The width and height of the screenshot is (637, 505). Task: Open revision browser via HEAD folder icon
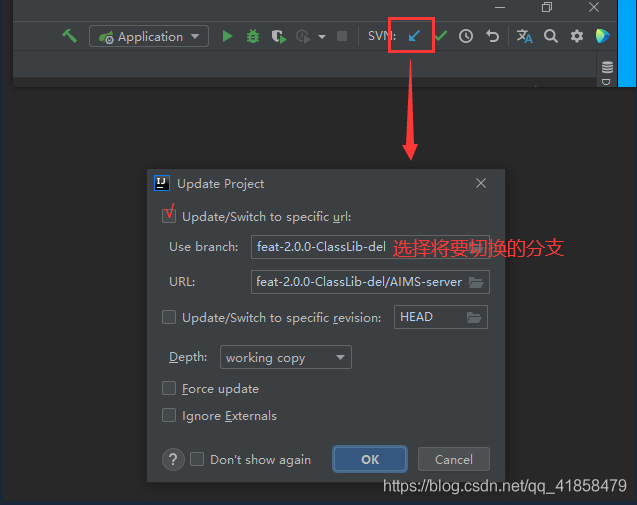[x=474, y=317]
